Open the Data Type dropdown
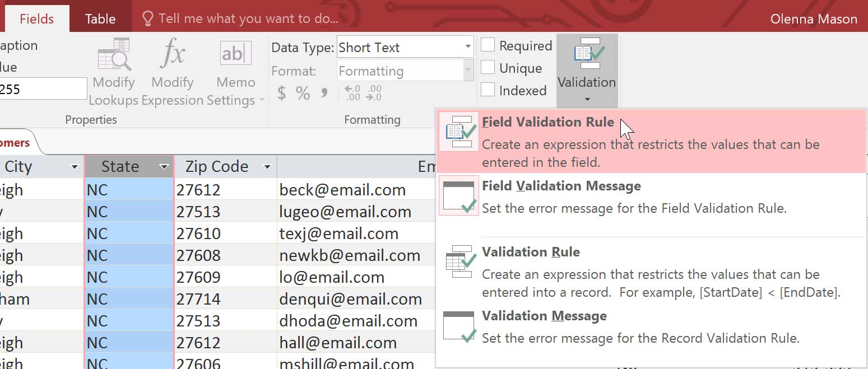Screen dimensions: 868x369 pyautogui.click(x=467, y=47)
